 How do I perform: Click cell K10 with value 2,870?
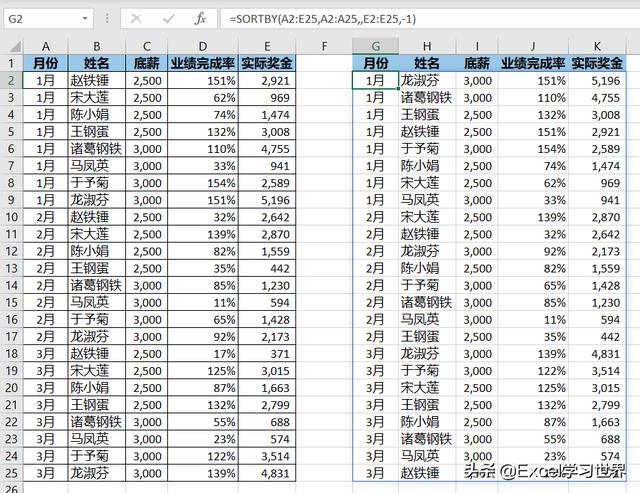(x=597, y=217)
